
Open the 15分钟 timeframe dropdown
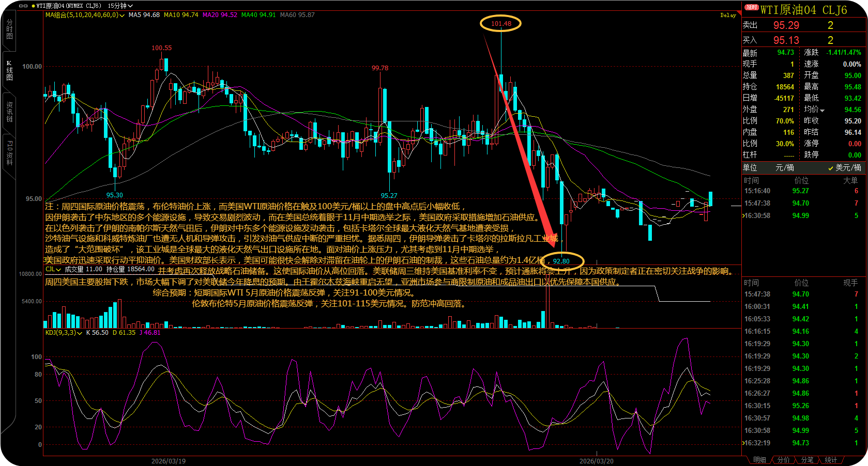click(120, 6)
